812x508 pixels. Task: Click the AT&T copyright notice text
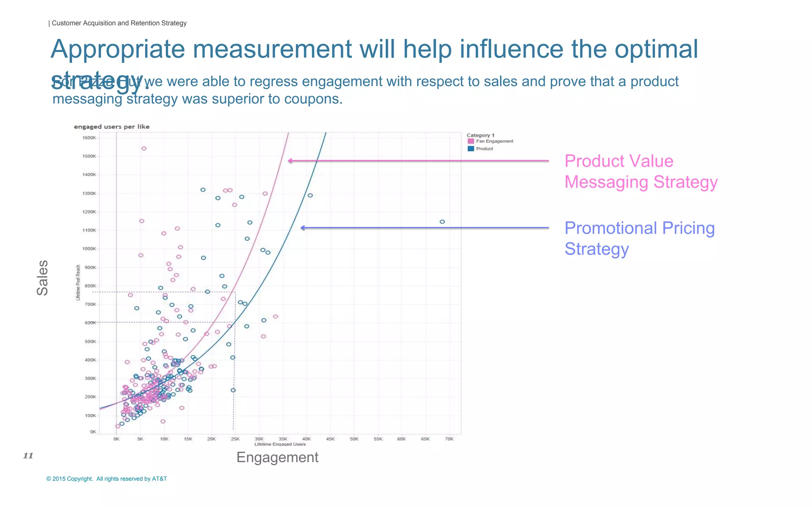coord(107,479)
